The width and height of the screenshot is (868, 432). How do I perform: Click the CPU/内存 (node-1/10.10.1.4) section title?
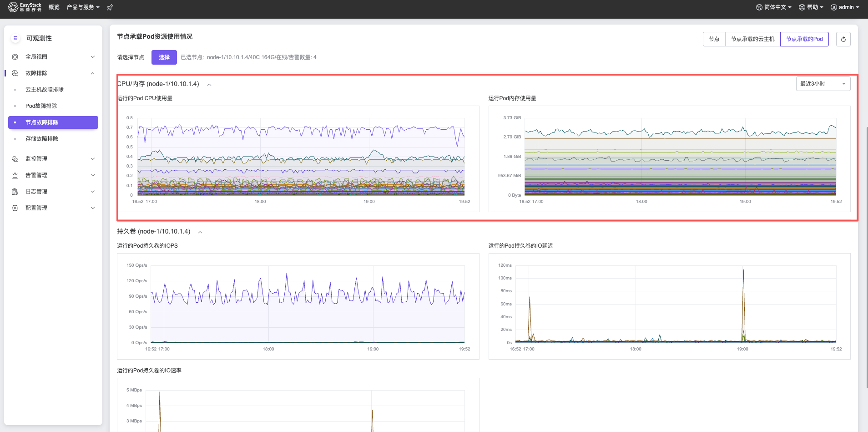click(158, 84)
